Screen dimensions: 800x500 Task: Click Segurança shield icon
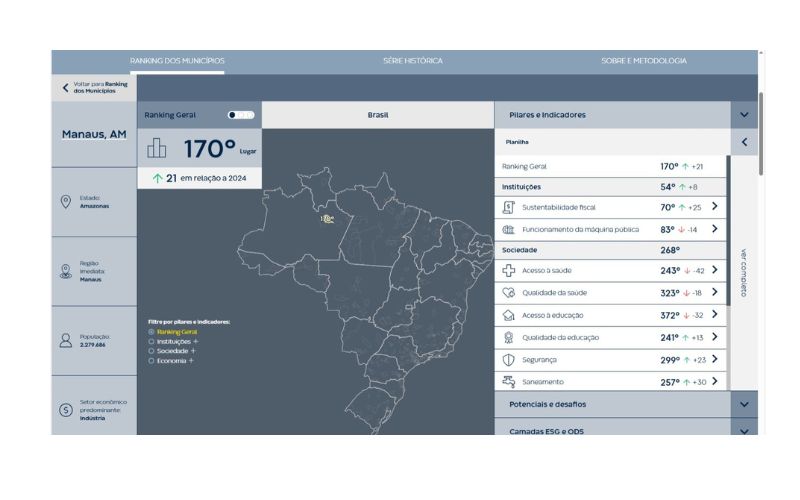pos(509,360)
